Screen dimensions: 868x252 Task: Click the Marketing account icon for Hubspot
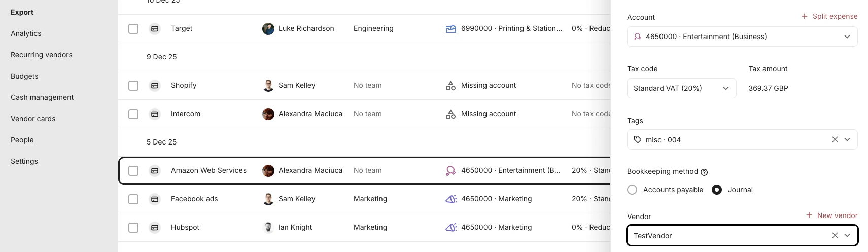(x=450, y=228)
